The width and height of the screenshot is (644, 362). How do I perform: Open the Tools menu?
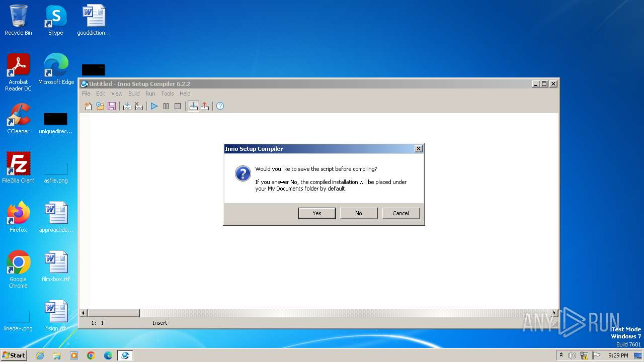click(168, 94)
